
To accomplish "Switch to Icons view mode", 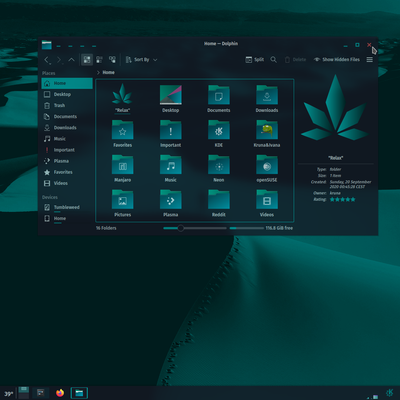I will point(87,60).
